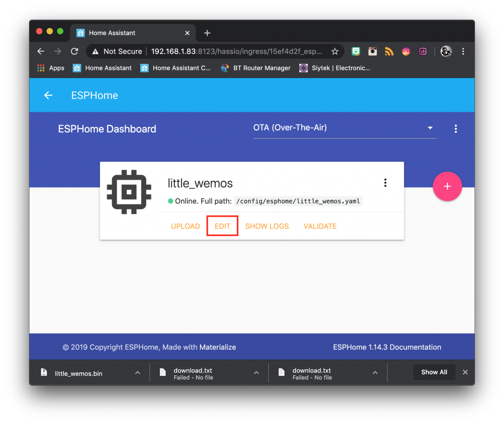Click the Instagram camera extension icon
The height and width of the screenshot is (424, 504).
[x=372, y=52]
